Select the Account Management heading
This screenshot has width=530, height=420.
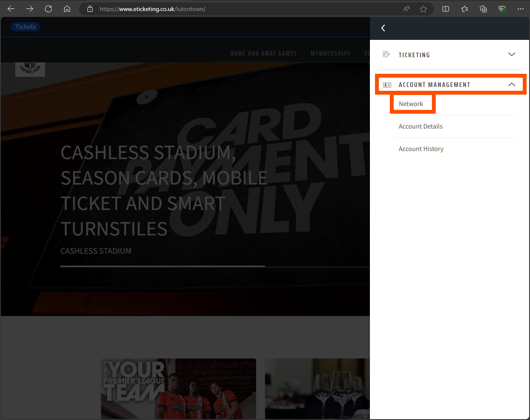tap(434, 85)
